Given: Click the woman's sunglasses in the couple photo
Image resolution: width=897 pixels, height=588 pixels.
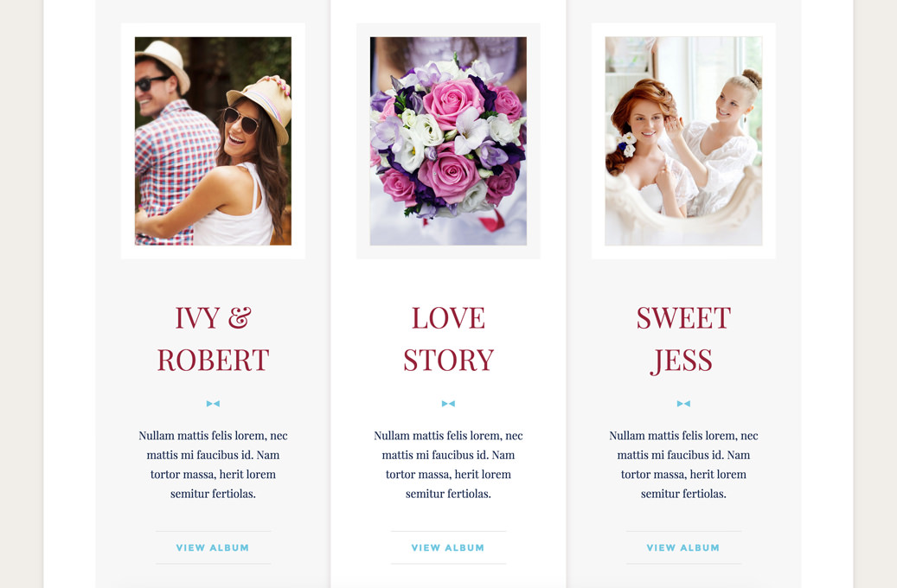Looking at the screenshot, I should [240, 120].
